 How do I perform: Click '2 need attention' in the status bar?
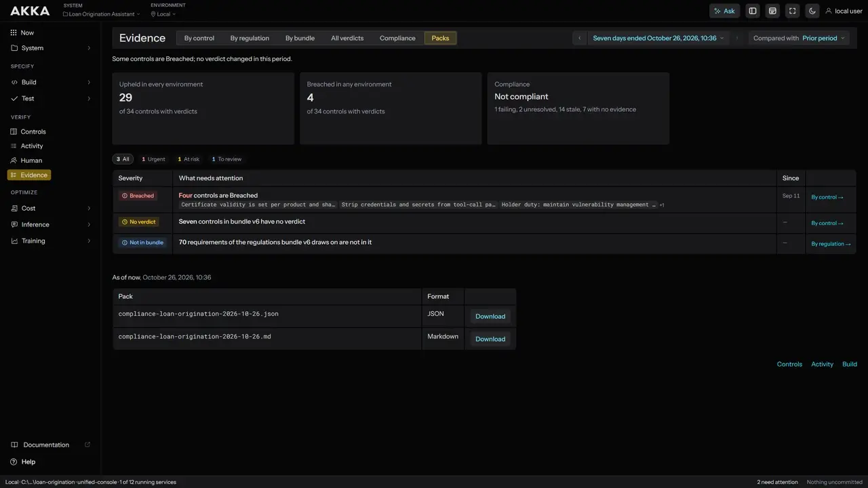tap(777, 482)
